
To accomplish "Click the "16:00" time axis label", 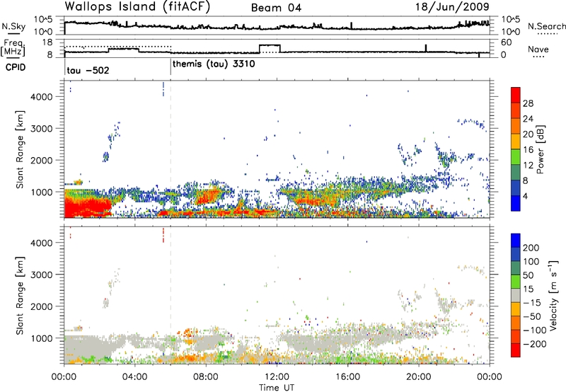I will pyautogui.click(x=347, y=377).
